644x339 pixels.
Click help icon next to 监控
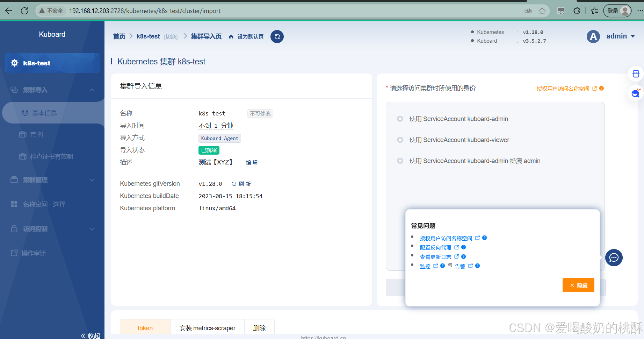(x=443, y=266)
